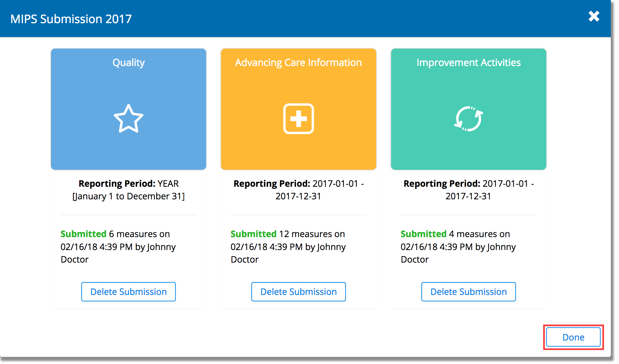Click green Submitted status for 12 measures
Viewport: 619px width, 364px height.
pyautogui.click(x=253, y=234)
